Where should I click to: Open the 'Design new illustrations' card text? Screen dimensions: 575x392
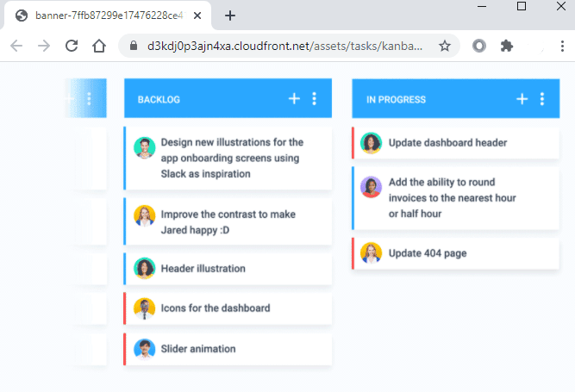tap(232, 158)
